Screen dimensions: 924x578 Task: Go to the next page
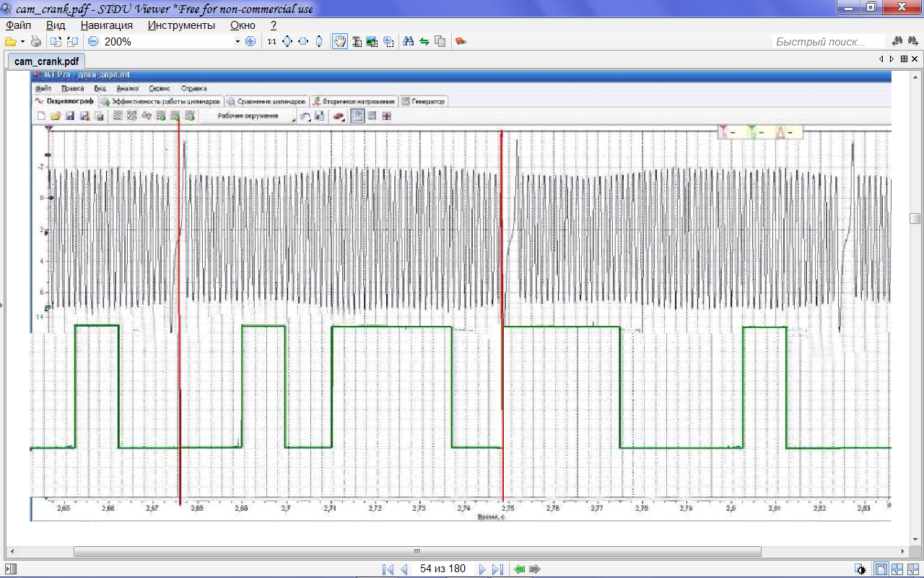482,569
